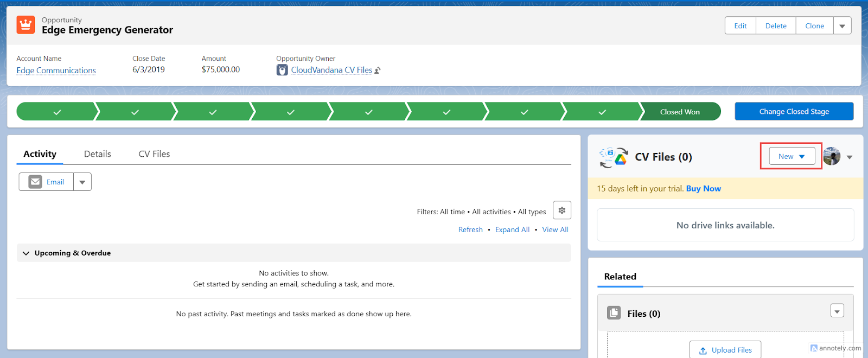The image size is (868, 358).
Task: Click the View All link
Action: pos(556,229)
